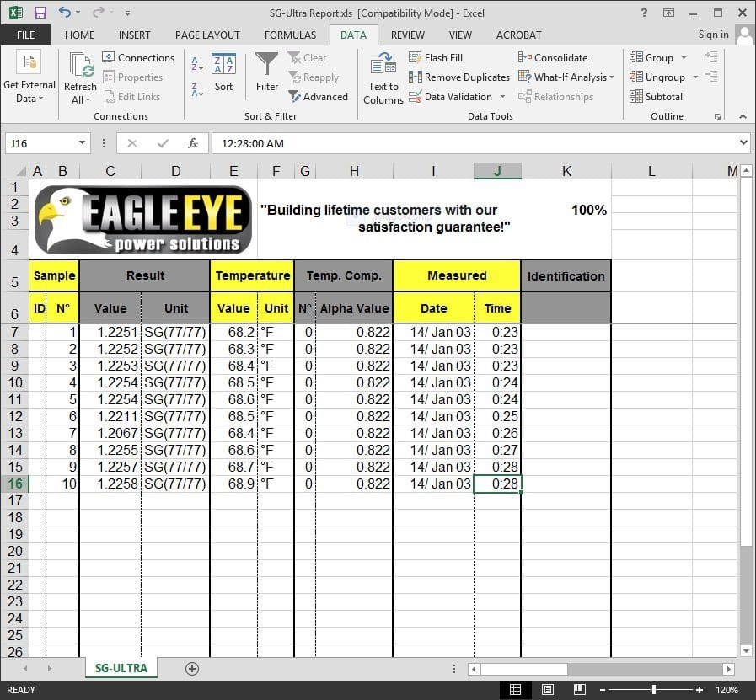The width and height of the screenshot is (756, 700).
Task: Switch to Page Layout view
Action: click(x=548, y=690)
